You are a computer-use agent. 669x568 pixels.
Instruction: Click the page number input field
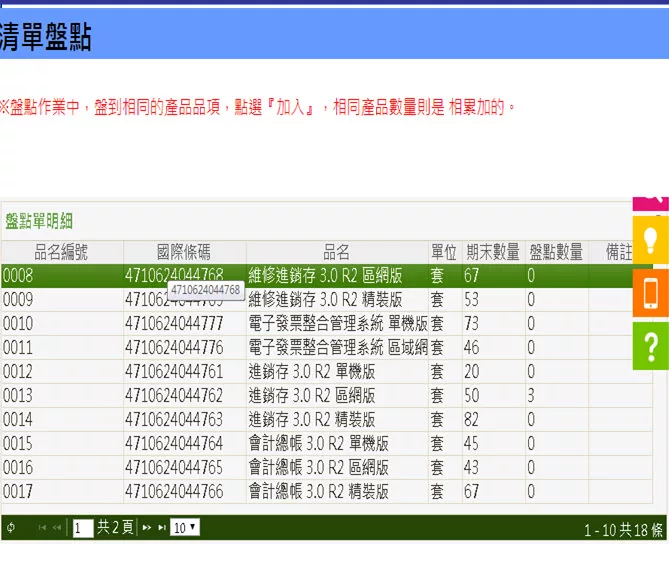pyautogui.click(x=83, y=528)
